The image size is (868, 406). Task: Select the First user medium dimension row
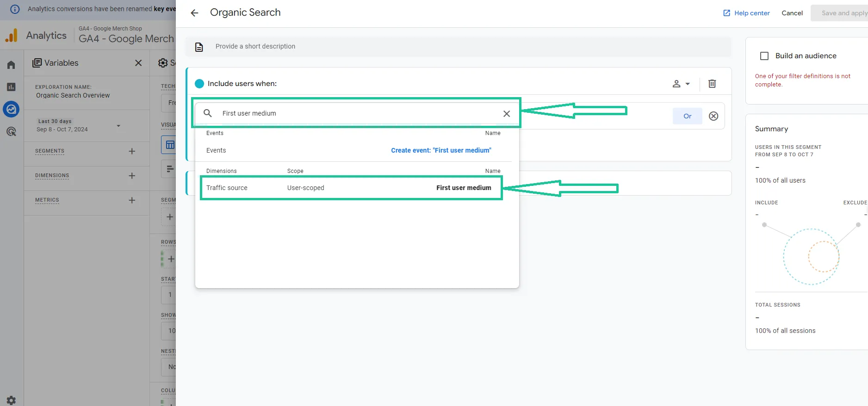click(352, 188)
